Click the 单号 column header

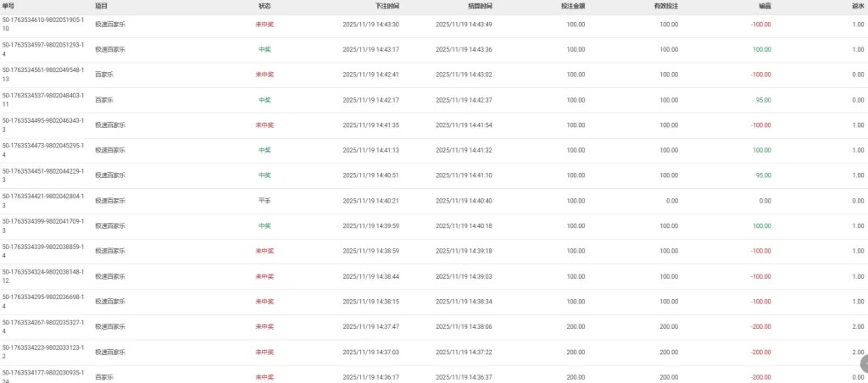(x=8, y=6)
